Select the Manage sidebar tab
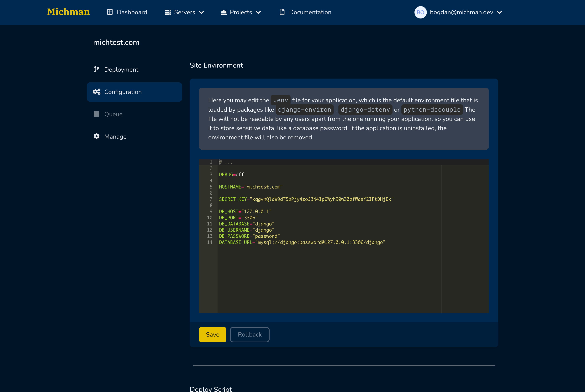 pyautogui.click(x=115, y=137)
